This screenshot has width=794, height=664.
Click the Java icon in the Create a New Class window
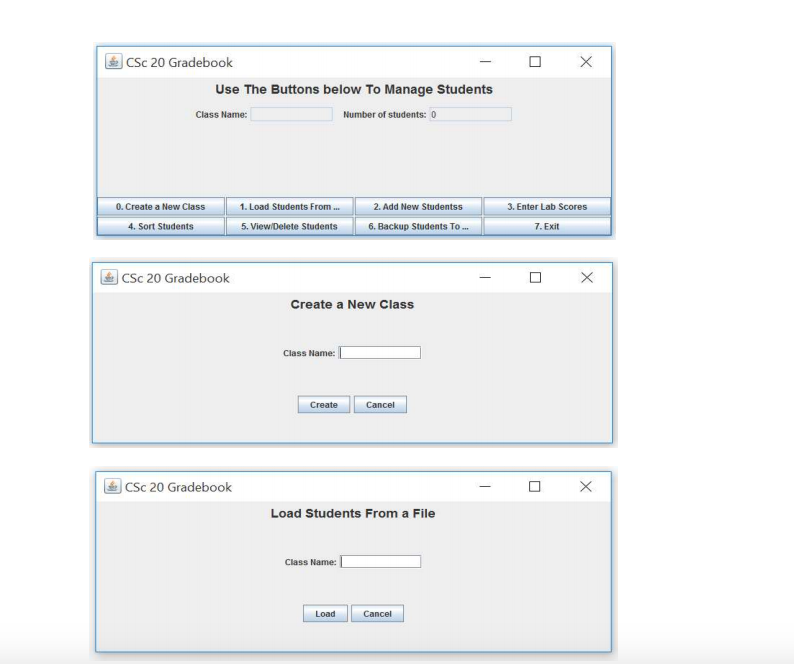pos(109,278)
